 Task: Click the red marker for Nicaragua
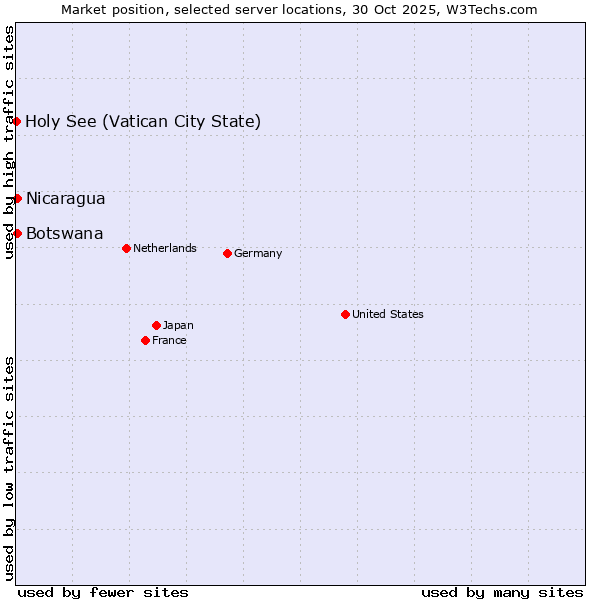point(17,198)
